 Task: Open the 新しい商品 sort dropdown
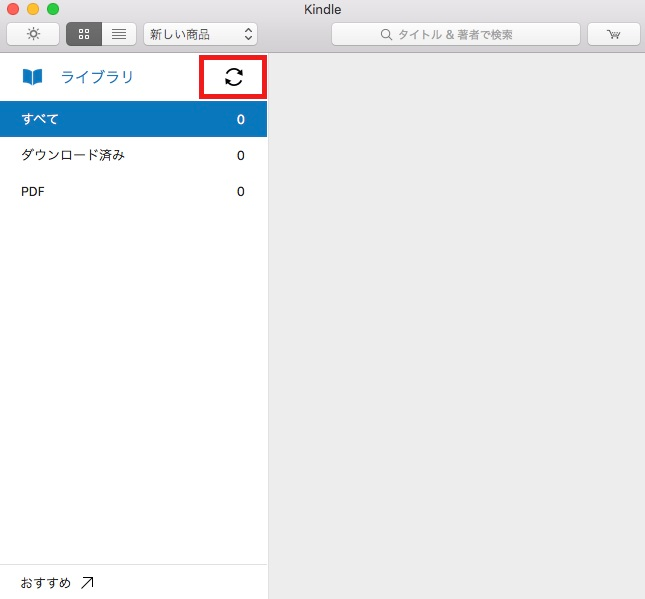point(200,34)
